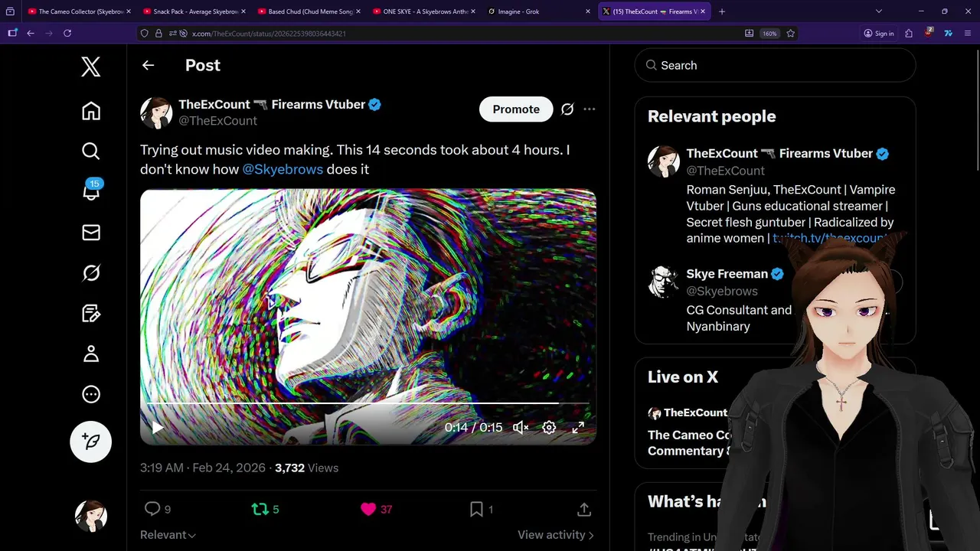
Task: Click the reply icon with 9 replies
Action: [158, 509]
